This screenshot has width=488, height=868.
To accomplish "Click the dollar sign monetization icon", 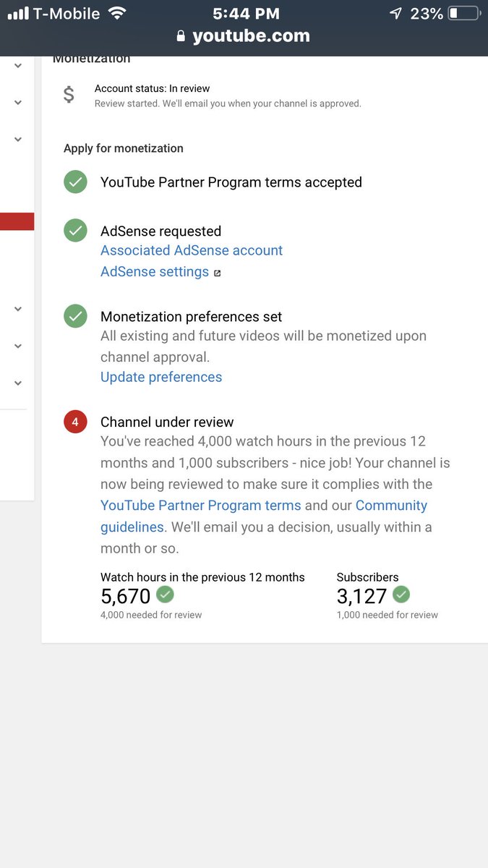I will (69, 95).
